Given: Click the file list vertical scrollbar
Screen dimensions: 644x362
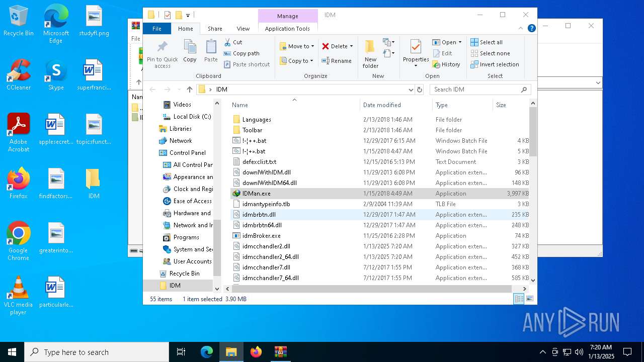Looking at the screenshot, I should (x=533, y=131).
